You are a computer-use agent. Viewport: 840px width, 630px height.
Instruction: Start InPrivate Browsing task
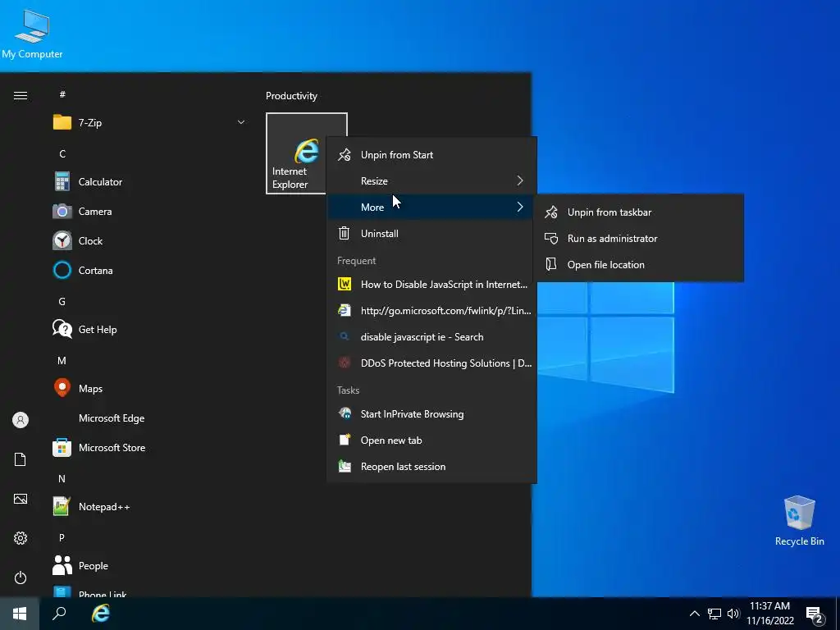point(431,414)
